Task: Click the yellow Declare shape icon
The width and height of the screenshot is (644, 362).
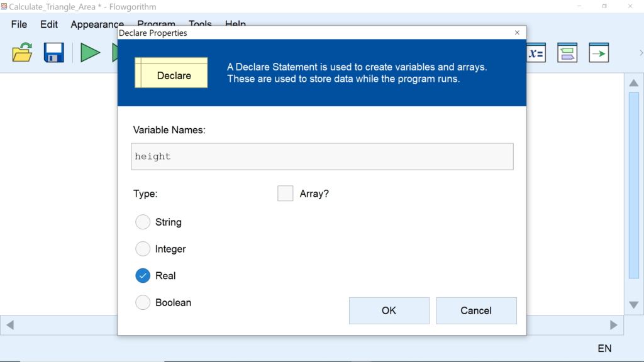Action: [171, 72]
